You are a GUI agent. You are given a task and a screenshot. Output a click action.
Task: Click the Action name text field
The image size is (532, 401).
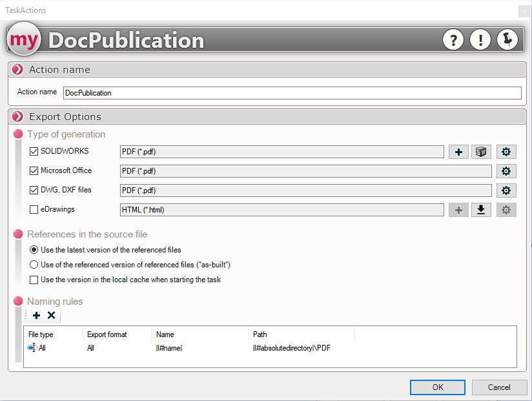coord(292,93)
